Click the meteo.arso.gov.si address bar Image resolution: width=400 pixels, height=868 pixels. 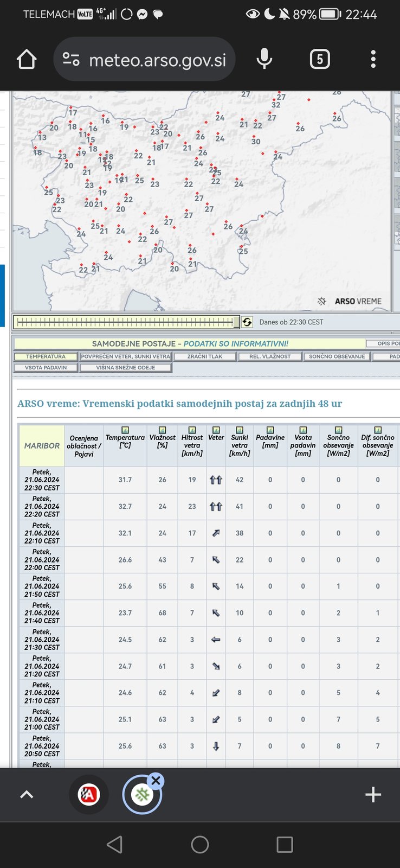pos(144,59)
